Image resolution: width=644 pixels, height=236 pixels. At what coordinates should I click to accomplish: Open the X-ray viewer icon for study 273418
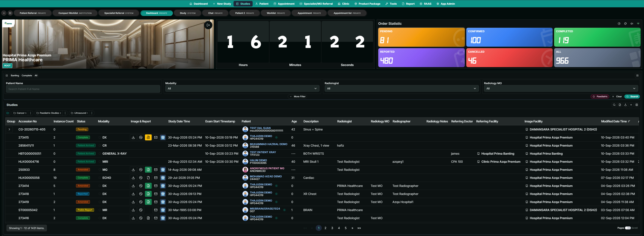coord(163,194)
